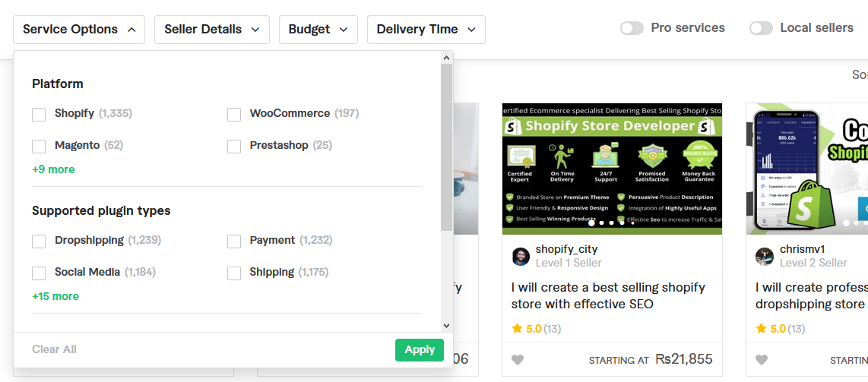Check the WooCommerce platform checkbox
The width and height of the screenshot is (868, 382).
[234, 115]
